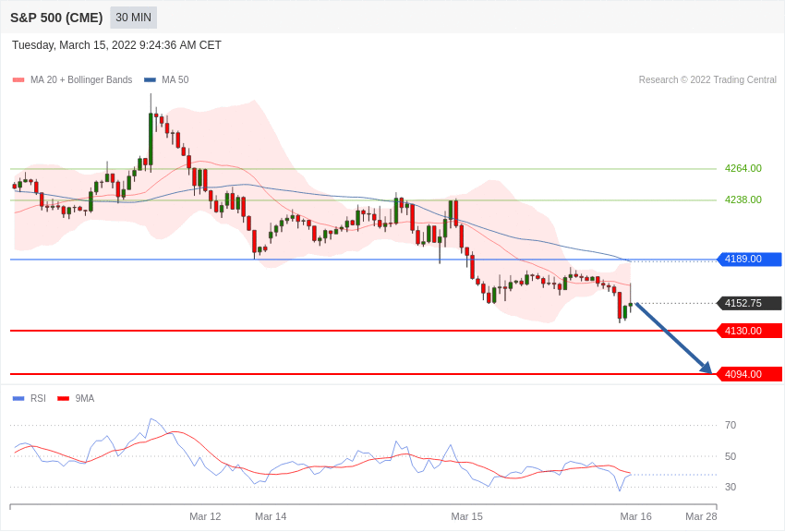The width and height of the screenshot is (785, 532).
Task: Click the RSI 70 level label
Action: click(x=731, y=426)
